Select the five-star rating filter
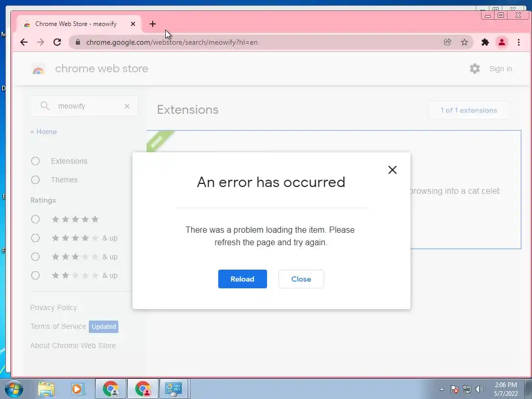 click(x=35, y=219)
